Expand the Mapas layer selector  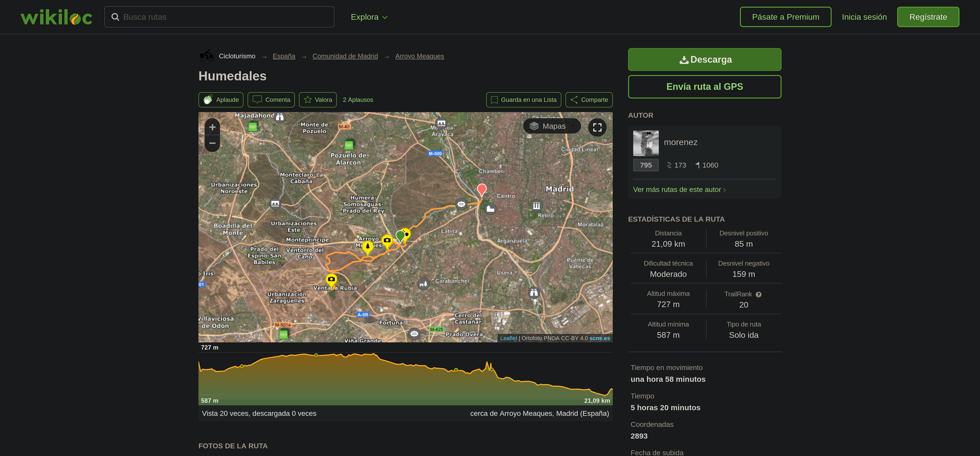pyautogui.click(x=552, y=126)
